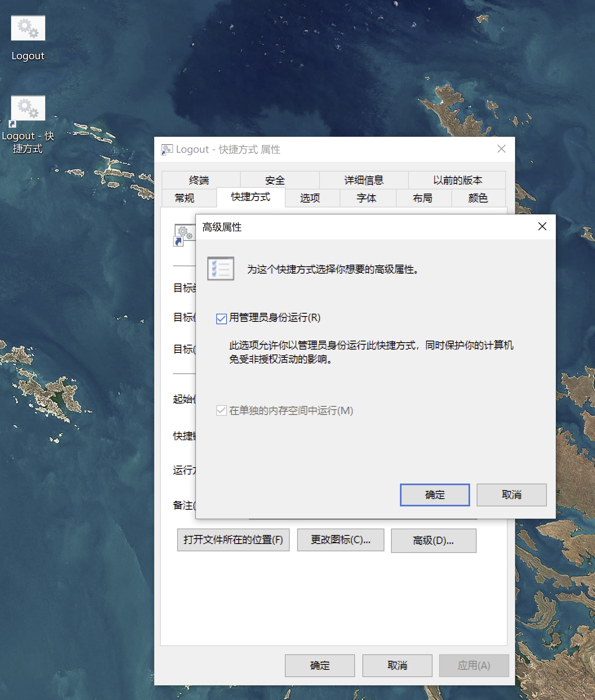
Task: Click the shortcut icon in properties window title
Action: click(x=167, y=150)
